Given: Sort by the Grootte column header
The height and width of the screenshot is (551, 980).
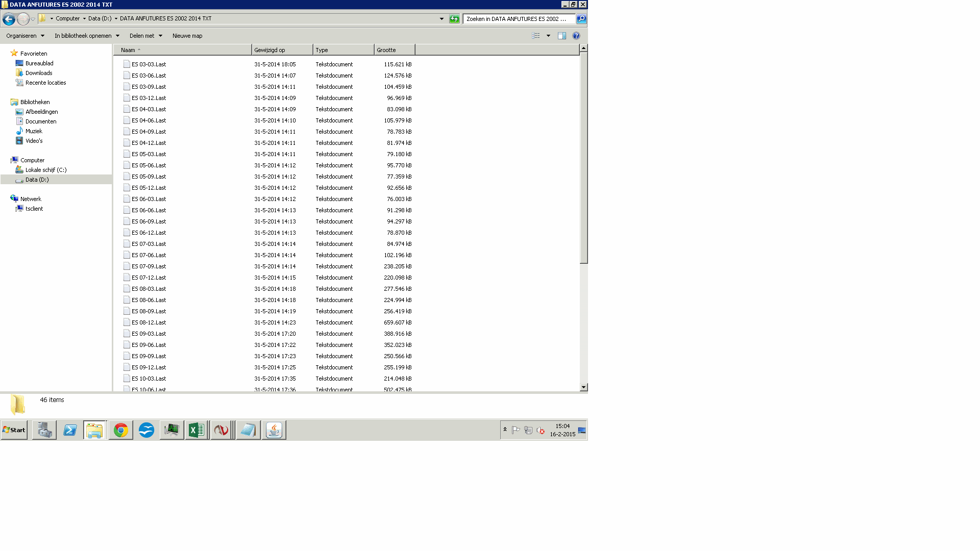Looking at the screenshot, I should point(394,50).
